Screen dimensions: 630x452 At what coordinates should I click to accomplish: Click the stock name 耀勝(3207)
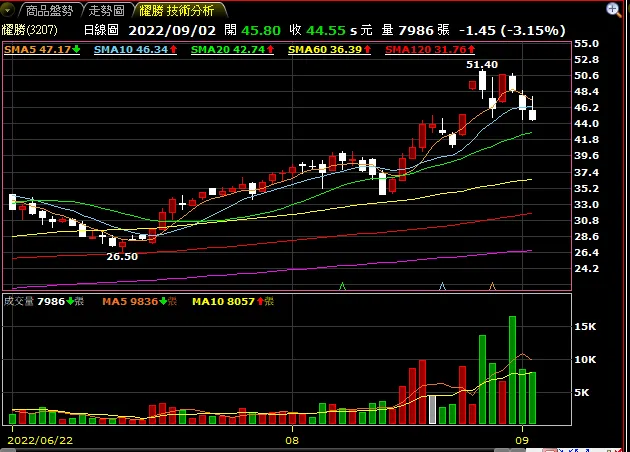click(x=30, y=30)
